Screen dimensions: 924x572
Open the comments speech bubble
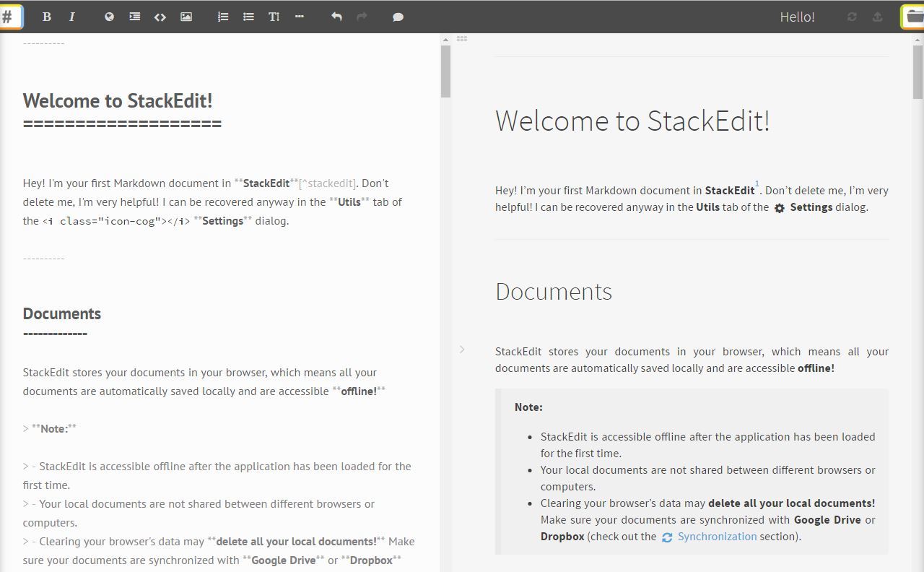coord(398,17)
